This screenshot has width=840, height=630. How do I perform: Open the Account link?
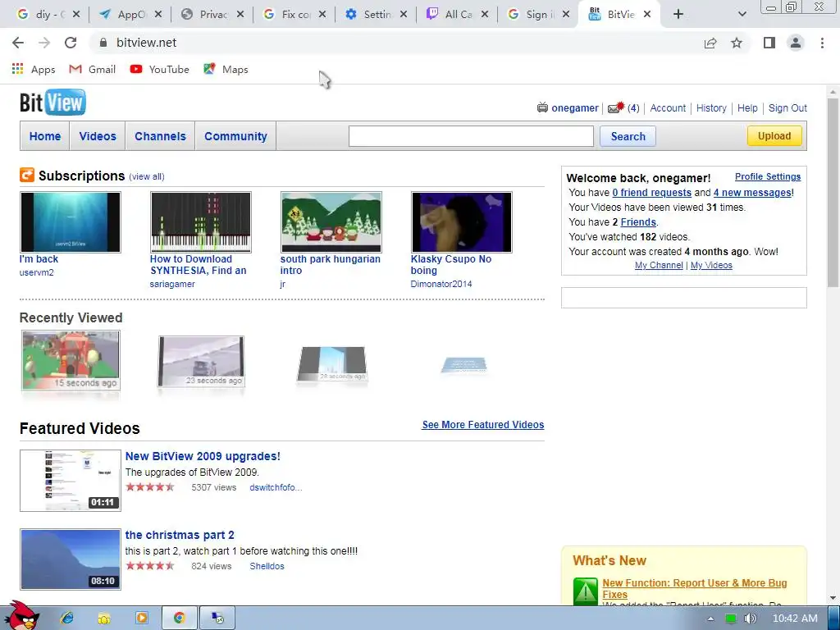coord(668,107)
